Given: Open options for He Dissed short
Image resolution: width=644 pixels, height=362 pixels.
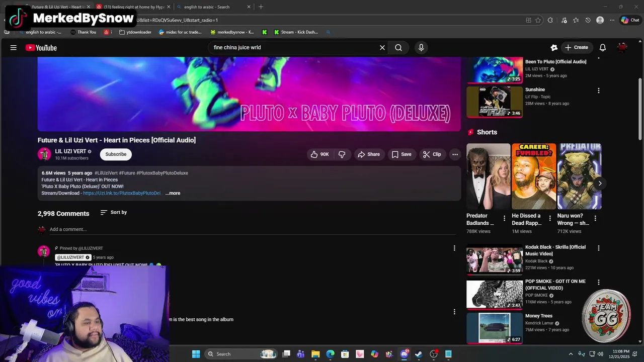Looking at the screenshot, I should click(x=550, y=218).
